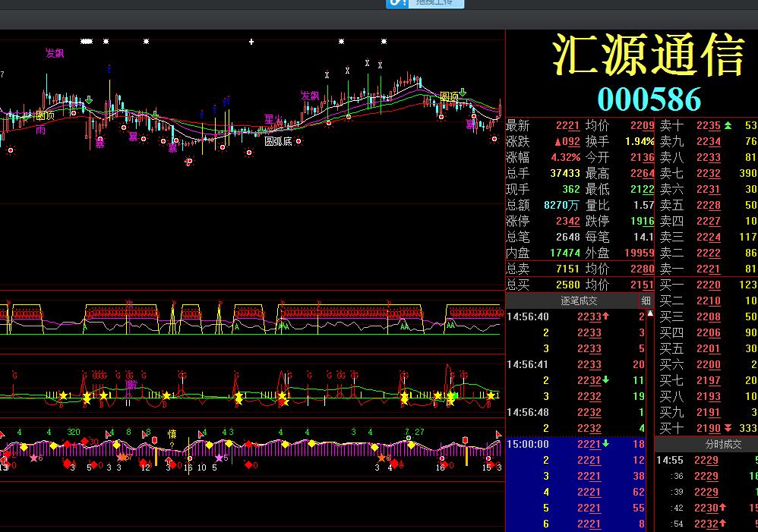Click the 内盘 value 17474
758x532 pixels.
tap(565, 253)
